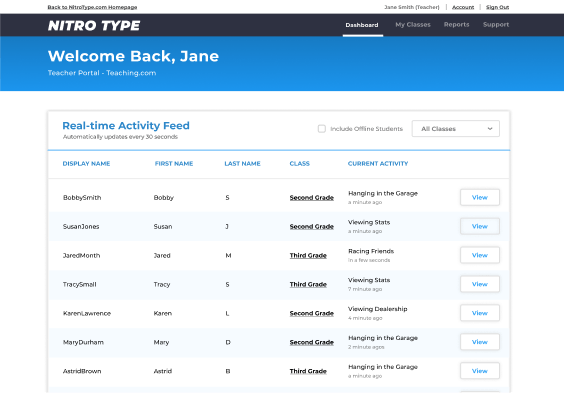Click View button for JaredMonth
This screenshot has height=393, width=564.
(479, 255)
